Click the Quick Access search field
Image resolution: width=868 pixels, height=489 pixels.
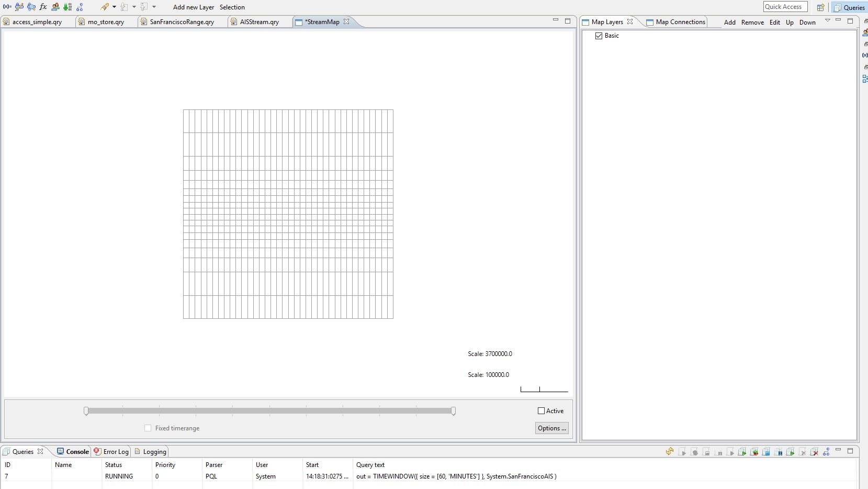(784, 7)
